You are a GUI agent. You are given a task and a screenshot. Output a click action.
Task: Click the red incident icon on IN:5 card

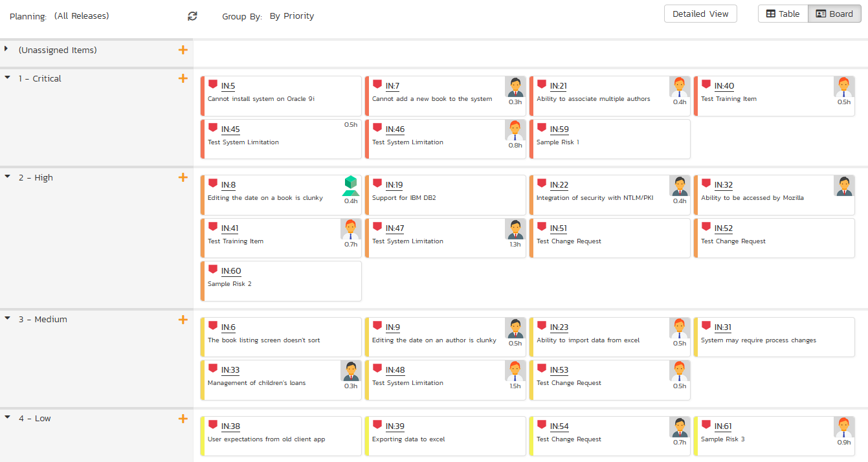coord(213,84)
